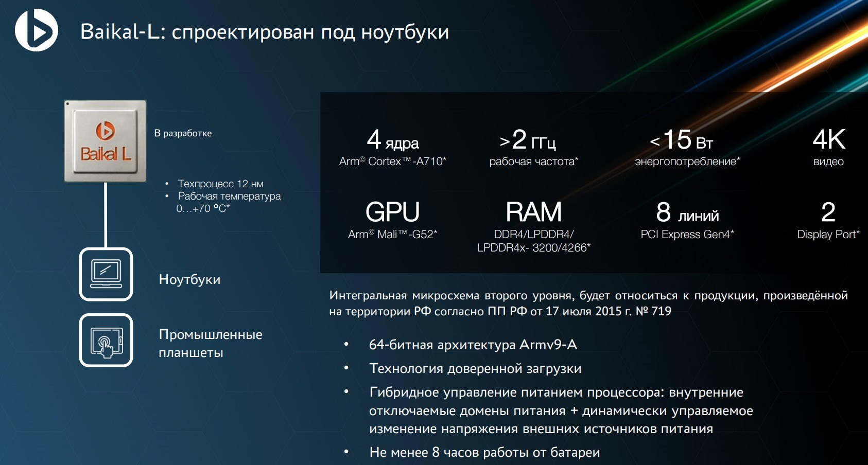This screenshot has width=868, height=465.
Task: Click the '2' Display Port count
Action: click(x=828, y=212)
